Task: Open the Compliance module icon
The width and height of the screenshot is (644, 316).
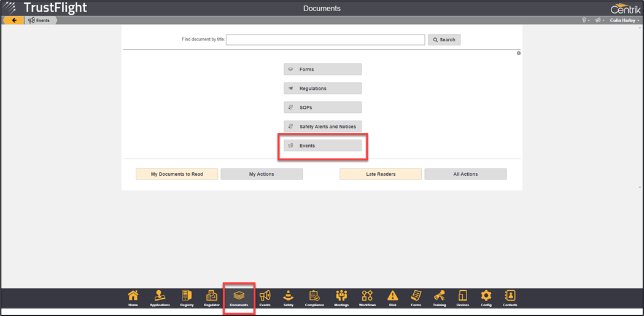Action: pyautogui.click(x=314, y=298)
